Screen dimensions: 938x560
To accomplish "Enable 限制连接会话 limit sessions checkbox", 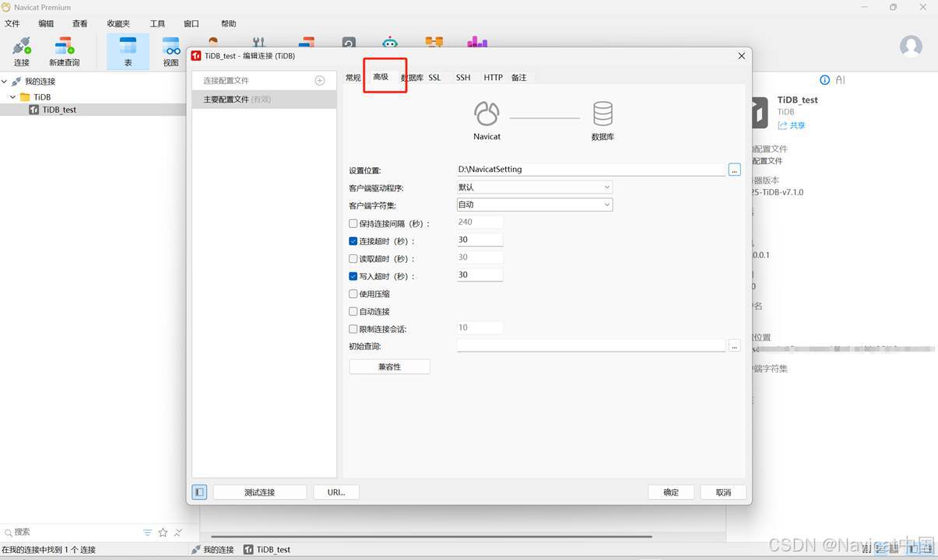I will coord(353,329).
